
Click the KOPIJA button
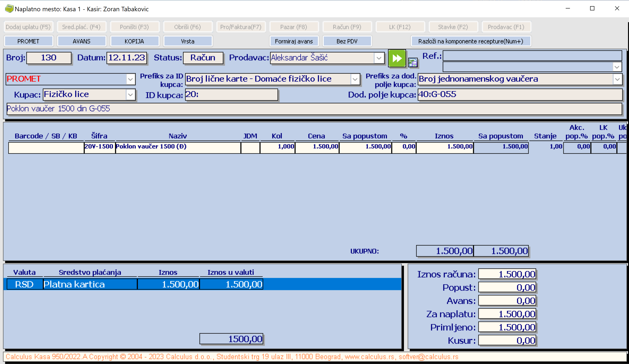point(134,41)
